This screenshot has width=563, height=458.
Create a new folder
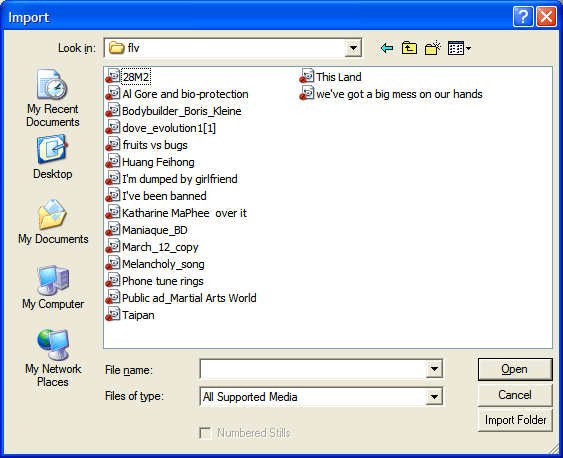(x=433, y=48)
